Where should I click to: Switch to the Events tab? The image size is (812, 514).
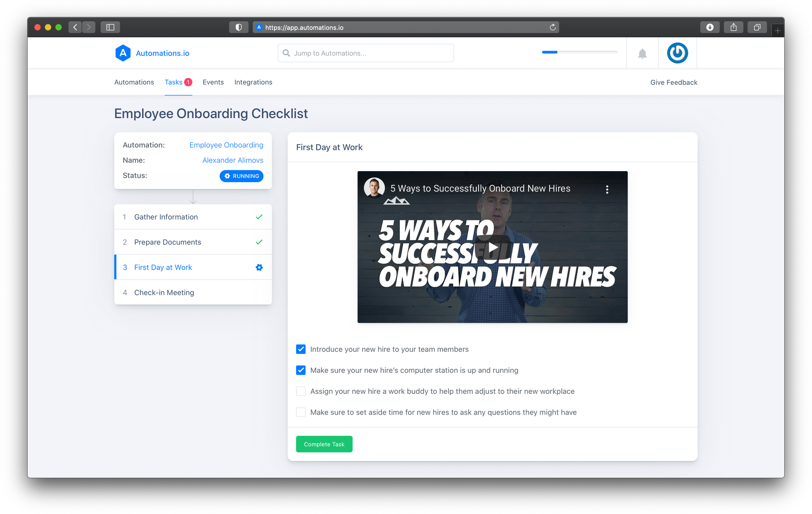click(213, 82)
